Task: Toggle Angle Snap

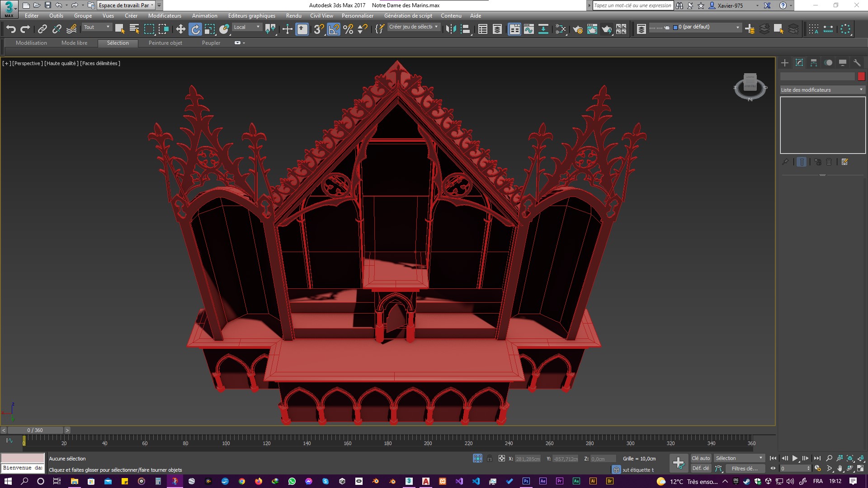Action: [x=334, y=29]
